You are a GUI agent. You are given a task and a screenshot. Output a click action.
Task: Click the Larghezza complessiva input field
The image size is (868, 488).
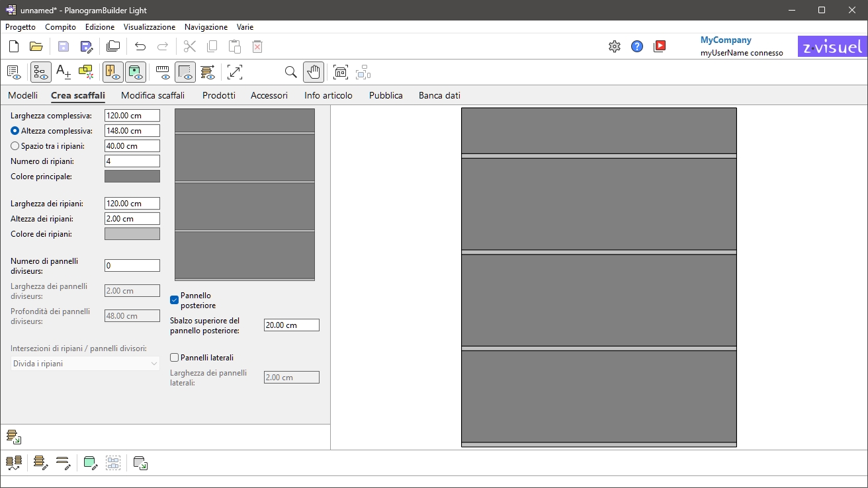coord(132,116)
